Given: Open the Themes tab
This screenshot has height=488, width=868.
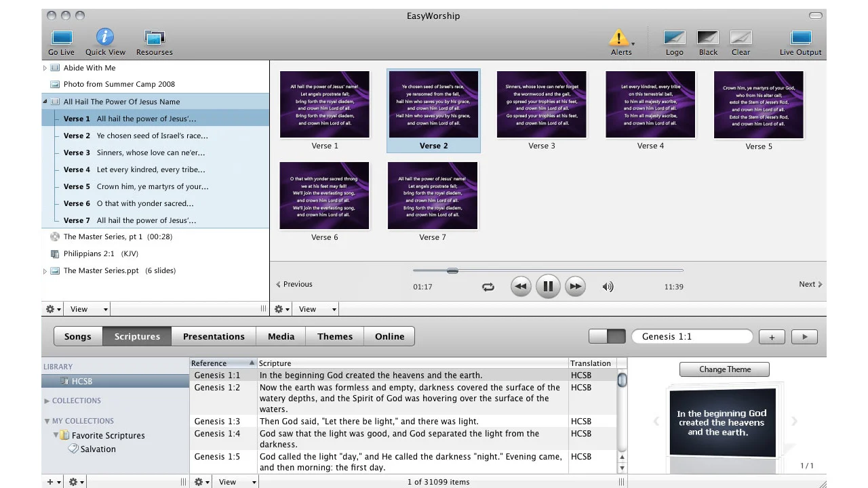Looking at the screenshot, I should 335,336.
